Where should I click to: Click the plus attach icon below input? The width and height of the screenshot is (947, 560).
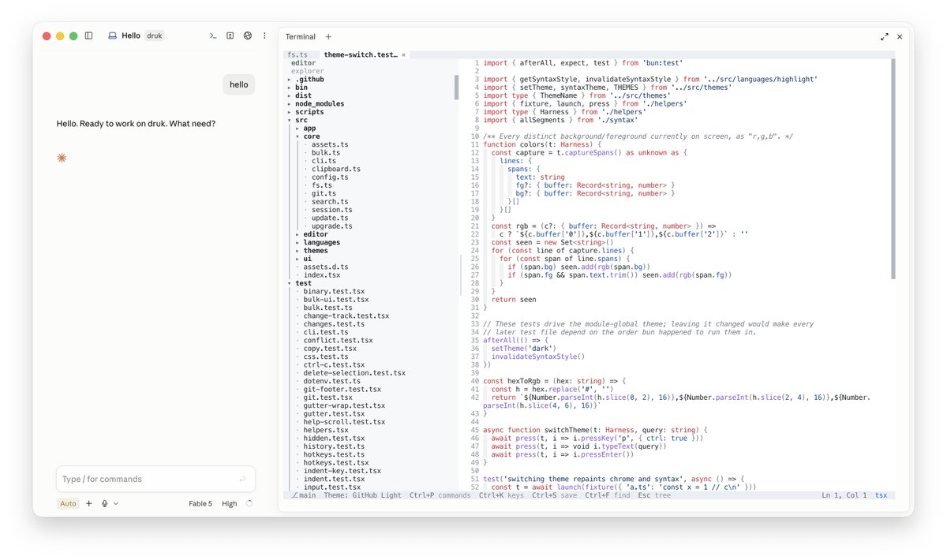coord(88,503)
